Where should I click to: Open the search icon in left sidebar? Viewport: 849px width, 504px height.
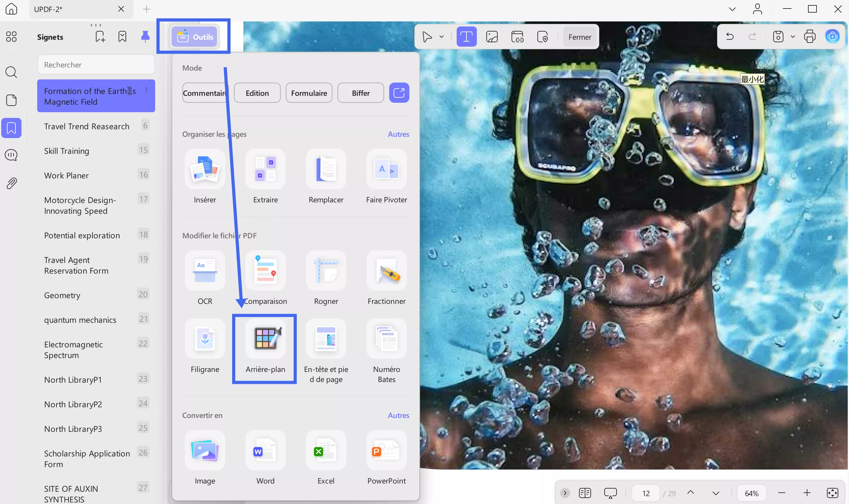11,72
